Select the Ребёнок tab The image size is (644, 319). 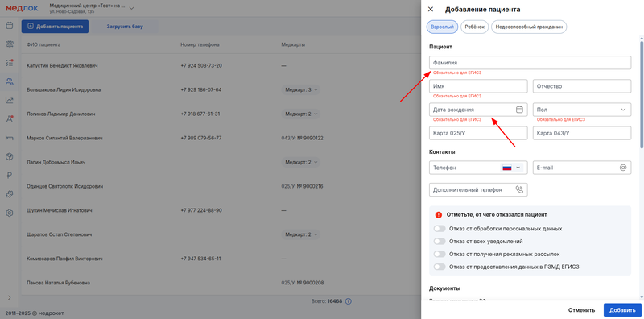[475, 27]
